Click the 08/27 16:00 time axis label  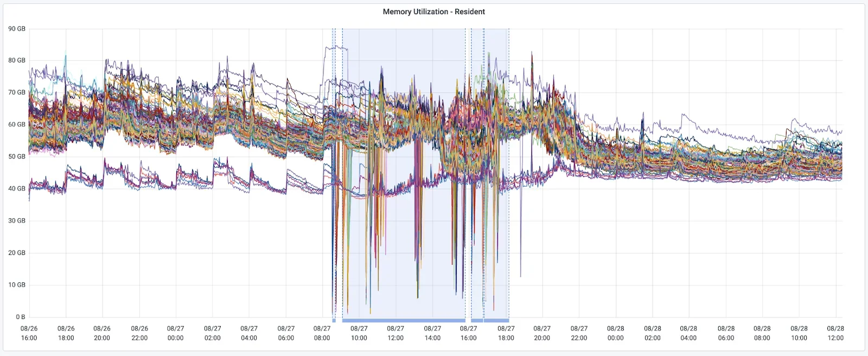coord(469,333)
